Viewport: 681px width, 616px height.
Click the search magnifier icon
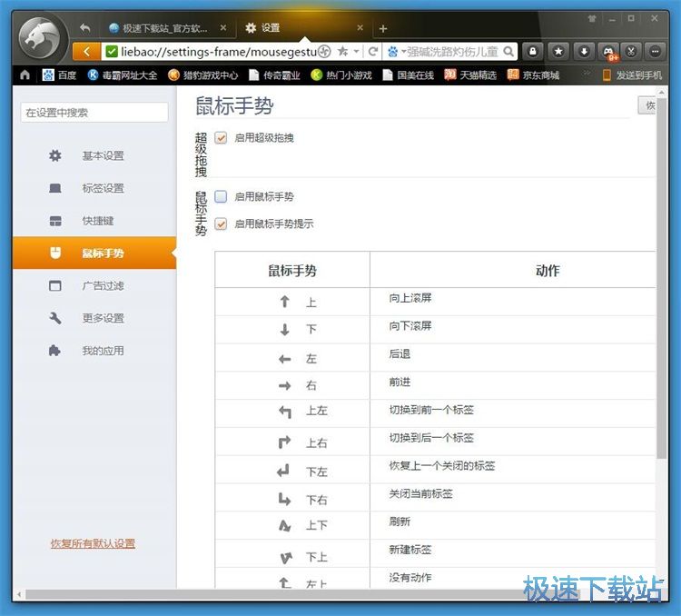point(508,52)
